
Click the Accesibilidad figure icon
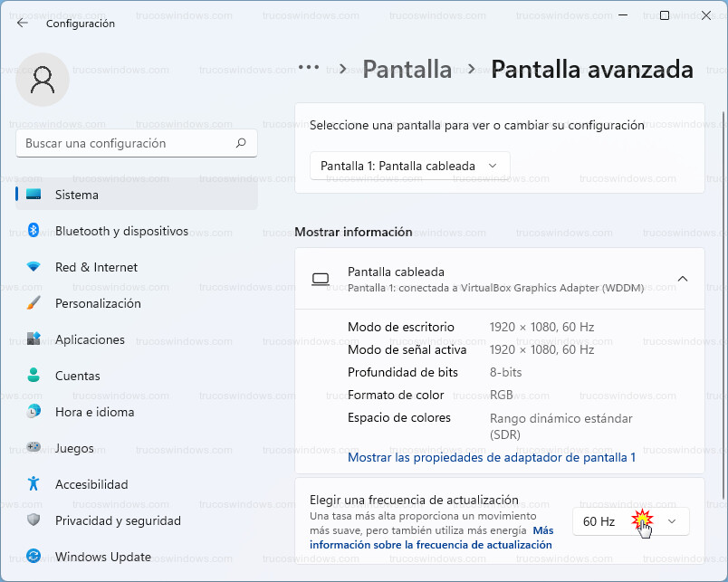click(34, 484)
